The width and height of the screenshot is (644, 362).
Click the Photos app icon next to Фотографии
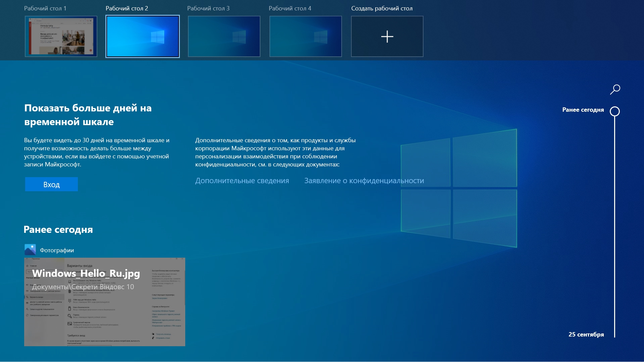[30, 250]
